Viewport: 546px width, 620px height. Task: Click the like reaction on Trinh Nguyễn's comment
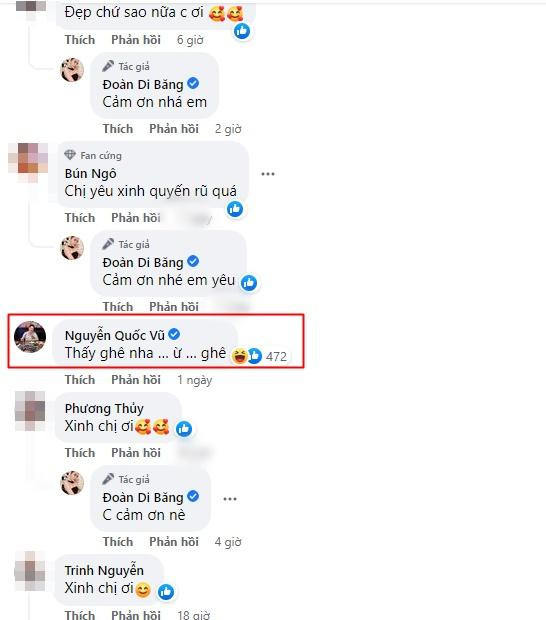tap(166, 592)
